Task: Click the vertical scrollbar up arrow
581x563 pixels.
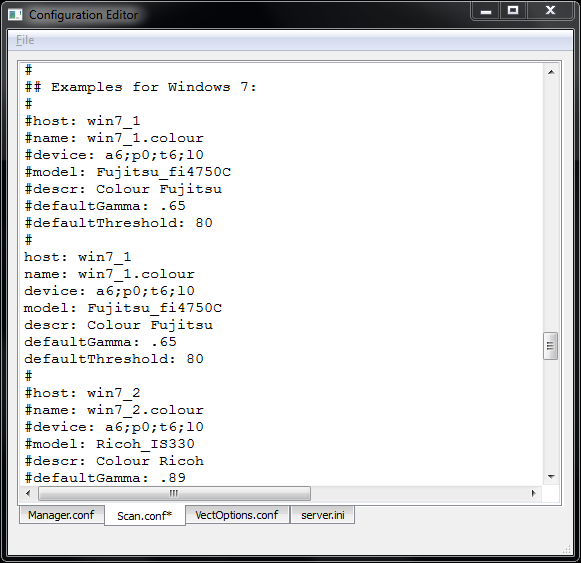Action: pyautogui.click(x=551, y=72)
